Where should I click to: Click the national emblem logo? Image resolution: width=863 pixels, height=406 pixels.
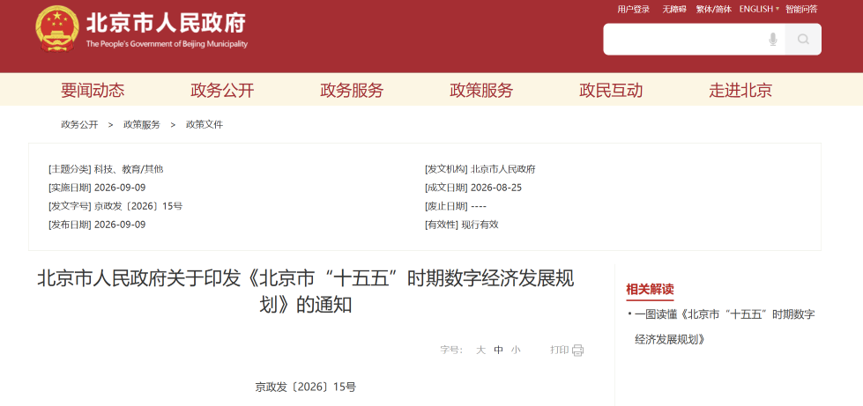(57, 29)
